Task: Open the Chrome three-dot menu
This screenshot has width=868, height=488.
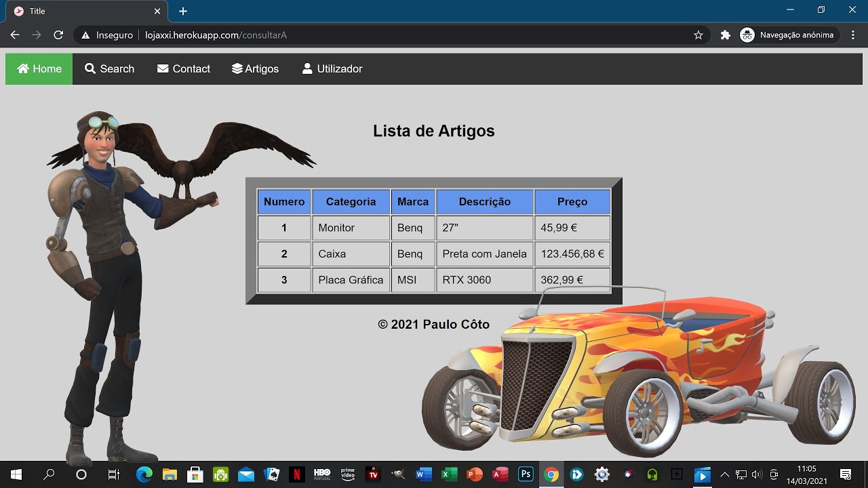Action: (853, 35)
